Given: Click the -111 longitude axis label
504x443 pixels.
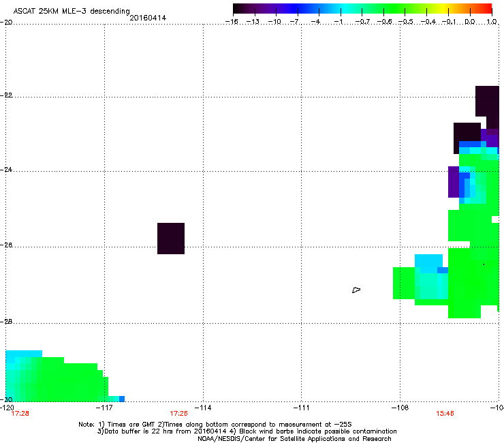Looking at the screenshot, I should (302, 408).
